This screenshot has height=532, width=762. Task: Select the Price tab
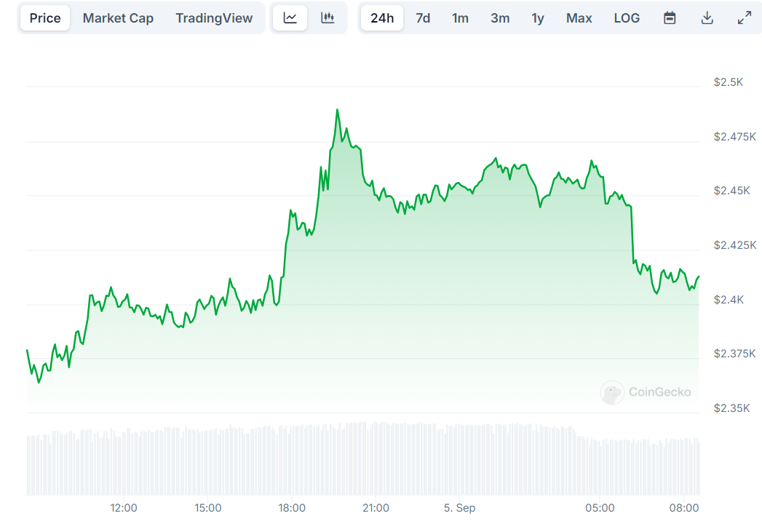[x=45, y=18]
